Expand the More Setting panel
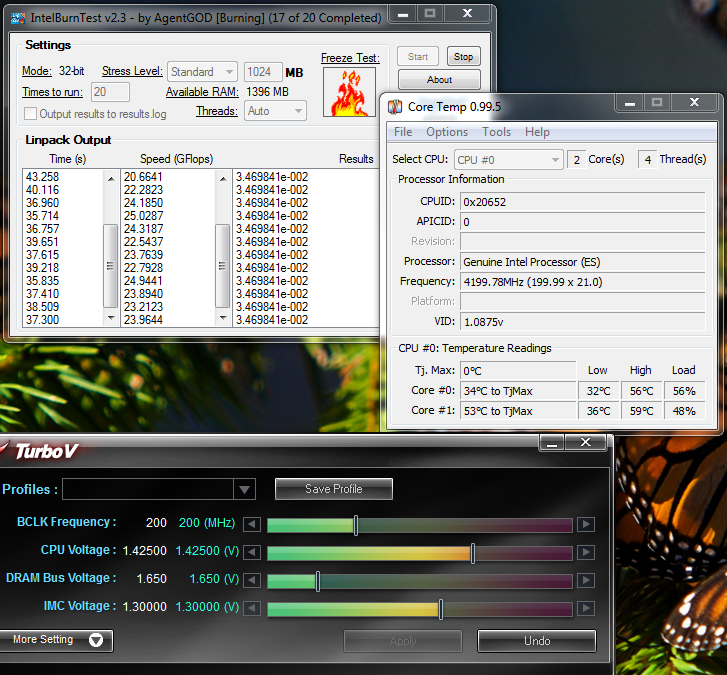727x675 pixels. click(x=56, y=640)
